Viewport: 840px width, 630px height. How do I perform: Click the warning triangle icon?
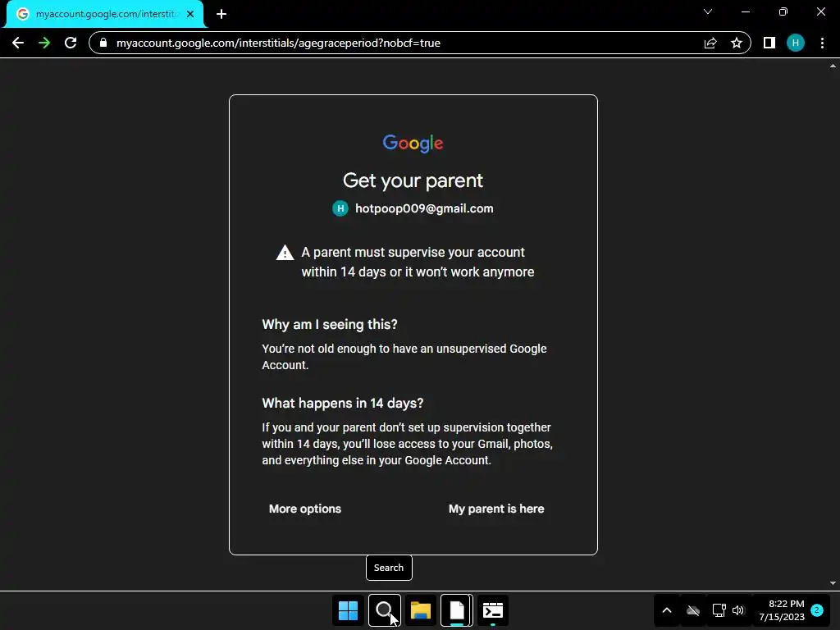[x=285, y=253]
